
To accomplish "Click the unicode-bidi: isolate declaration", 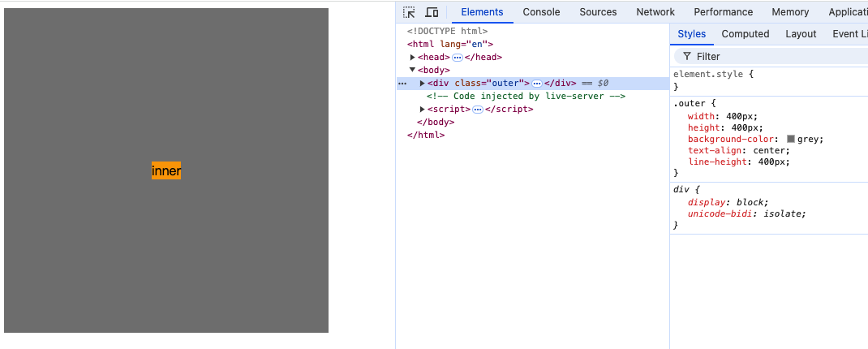I will 747,213.
